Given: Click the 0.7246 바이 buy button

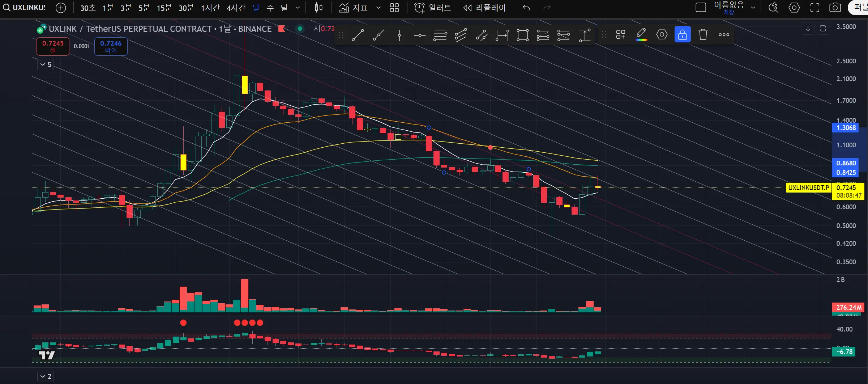Looking at the screenshot, I should pos(111,47).
